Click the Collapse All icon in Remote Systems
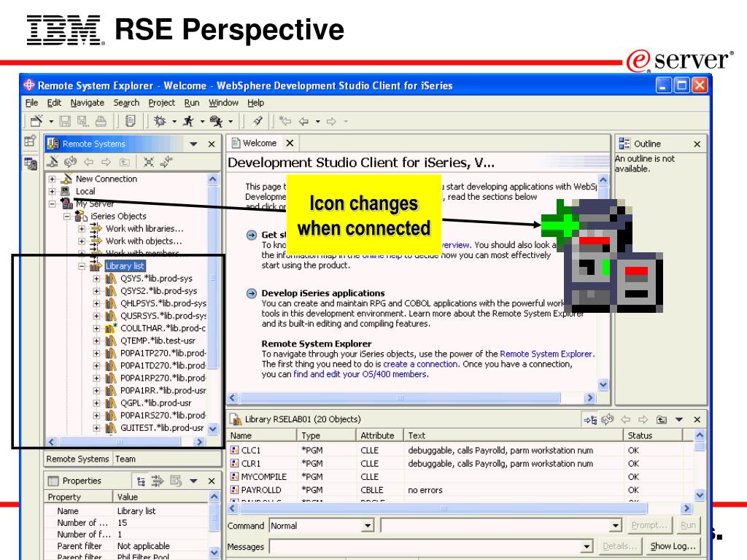 pos(149,162)
